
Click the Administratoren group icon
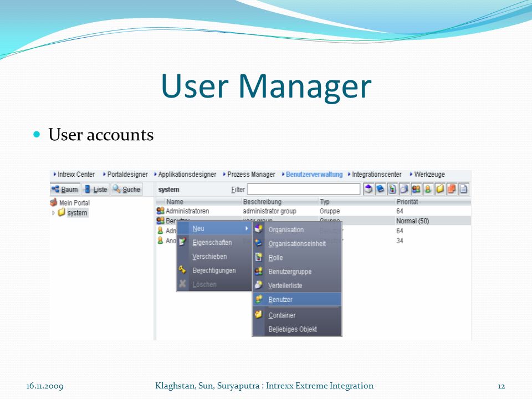(x=161, y=211)
